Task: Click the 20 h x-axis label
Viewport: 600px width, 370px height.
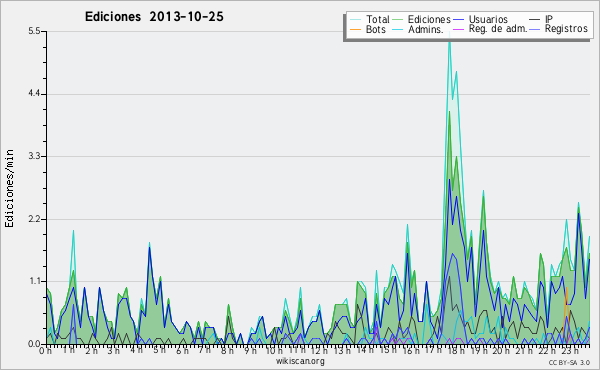Action: pyautogui.click(x=501, y=351)
